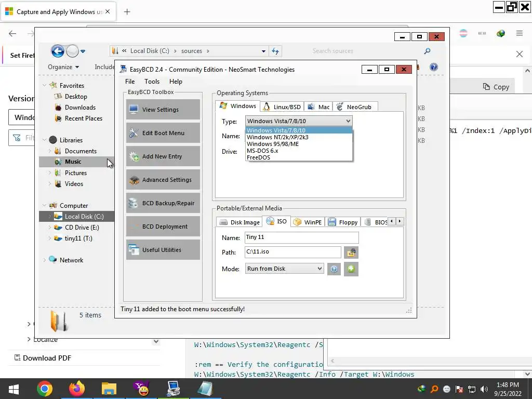The image size is (532, 399).
Task: Click the green add ISO entry button
Action: pyautogui.click(x=351, y=269)
